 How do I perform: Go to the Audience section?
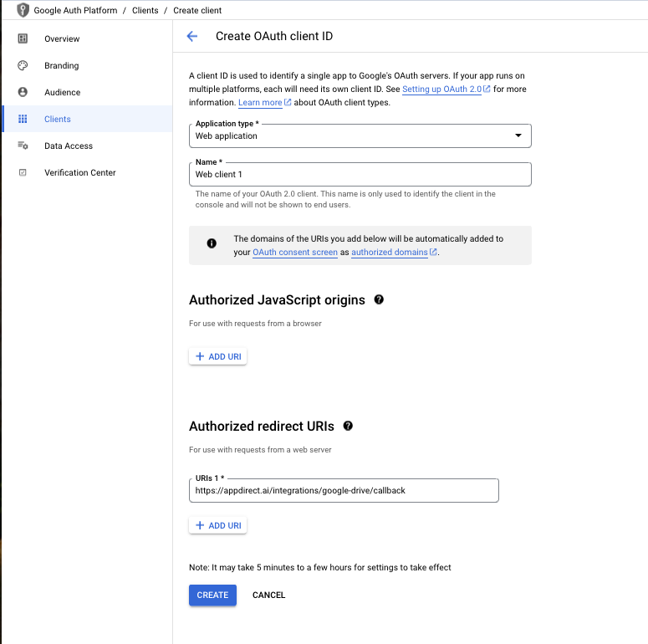point(87,92)
